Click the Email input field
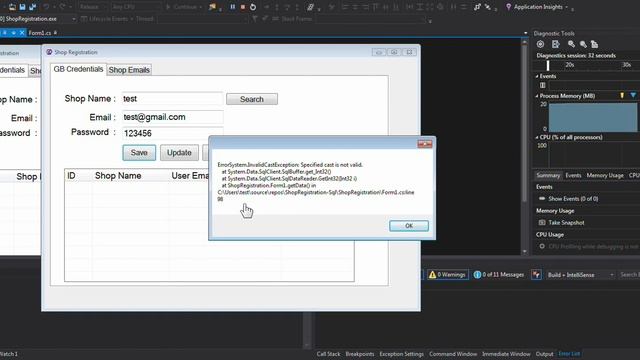The height and width of the screenshot is (360, 640). 173,117
